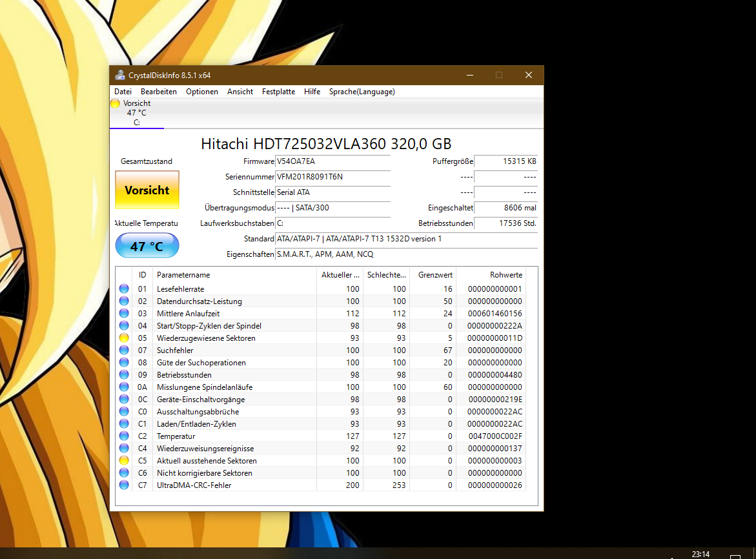Click blue status dot beside Misslungene Spindelanläufe
The height and width of the screenshot is (559, 756).
(124, 387)
